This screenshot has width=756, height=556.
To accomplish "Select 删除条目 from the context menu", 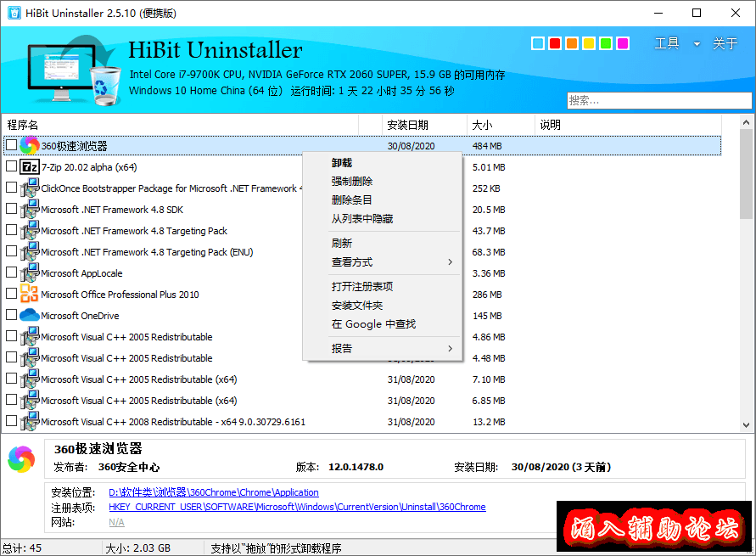I will [x=382, y=200].
